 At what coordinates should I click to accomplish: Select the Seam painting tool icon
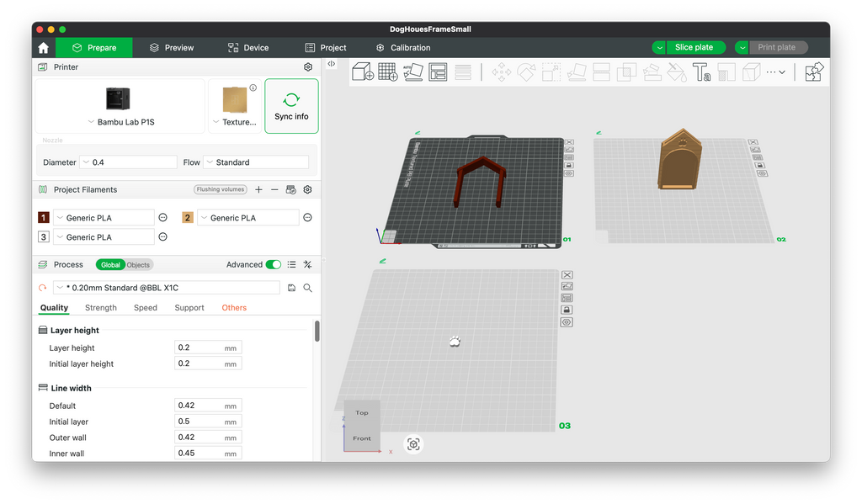coord(726,72)
